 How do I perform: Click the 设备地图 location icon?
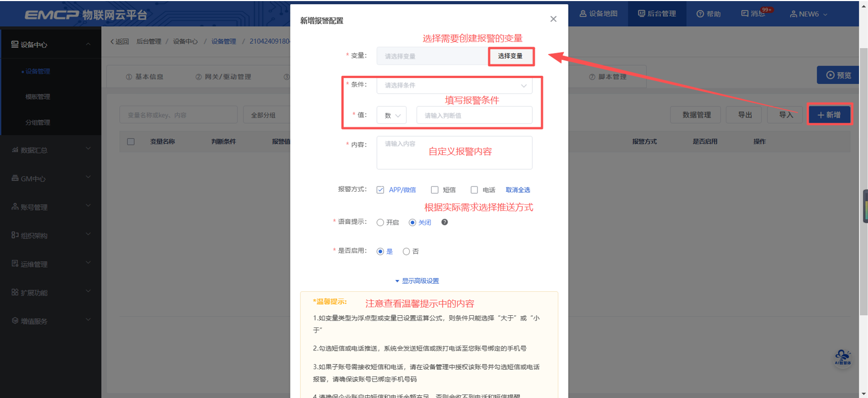point(583,14)
